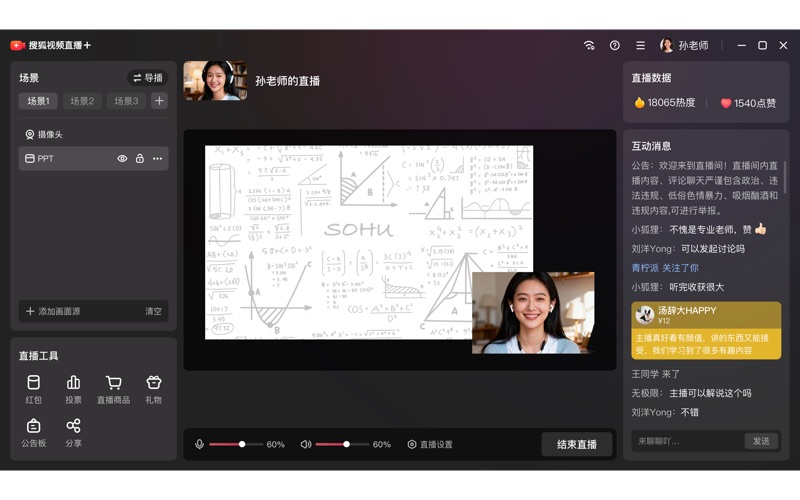Open the 孙老师 account menu
800x500 pixels.
point(684,46)
